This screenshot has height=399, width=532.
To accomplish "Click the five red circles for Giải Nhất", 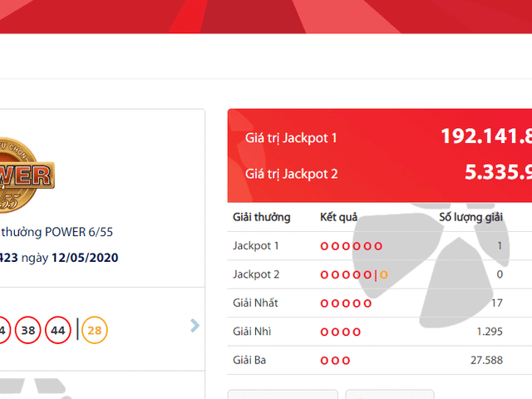I will [346, 303].
